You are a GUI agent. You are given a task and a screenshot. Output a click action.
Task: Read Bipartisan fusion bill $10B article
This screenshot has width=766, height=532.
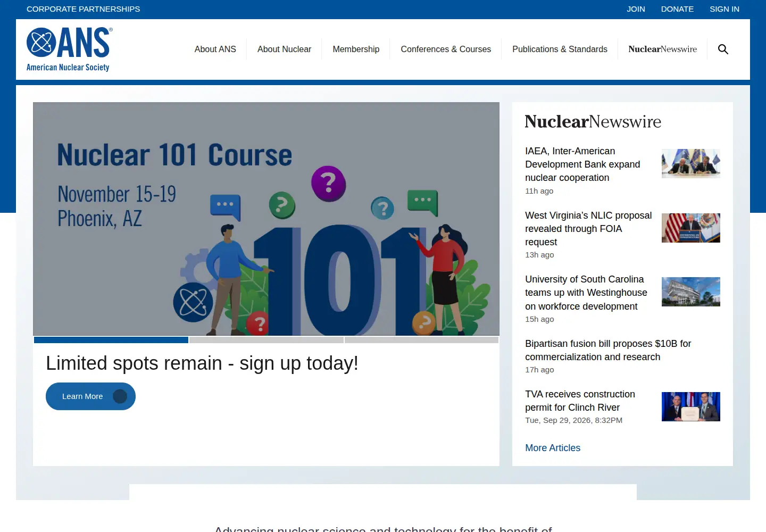pyautogui.click(x=608, y=350)
